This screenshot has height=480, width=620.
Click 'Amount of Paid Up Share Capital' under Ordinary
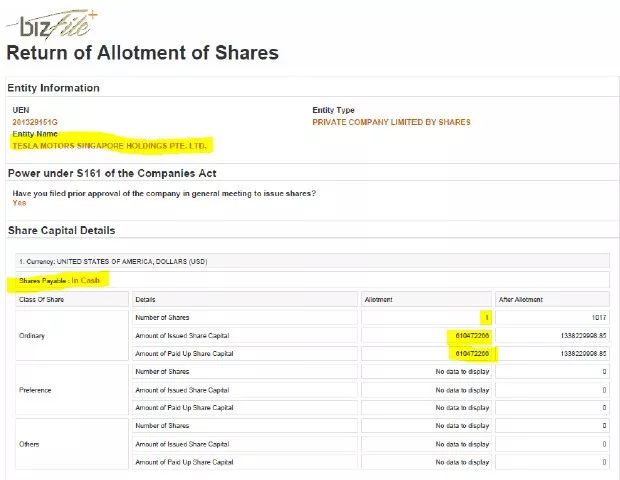pyautogui.click(x=184, y=353)
